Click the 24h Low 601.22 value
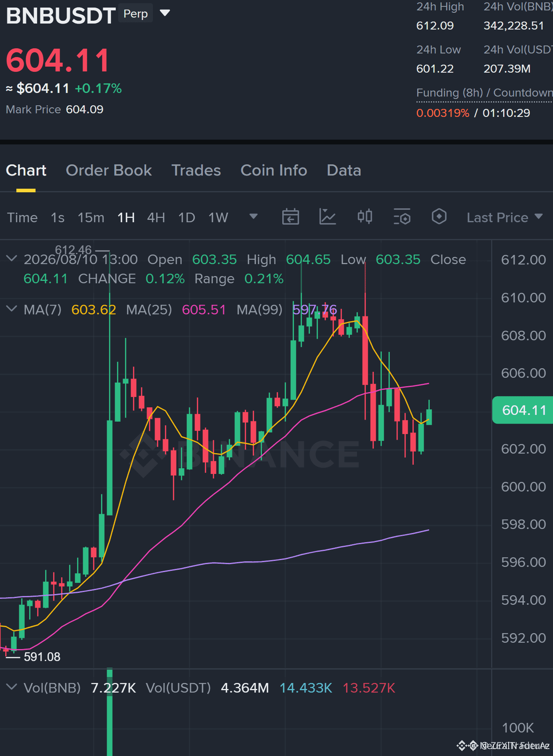This screenshot has width=553, height=756. point(435,69)
